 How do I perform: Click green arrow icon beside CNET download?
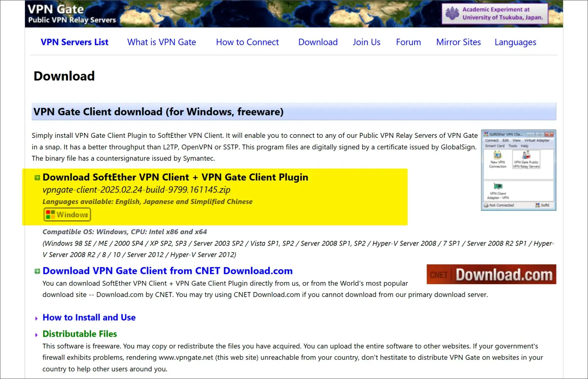[37, 271]
